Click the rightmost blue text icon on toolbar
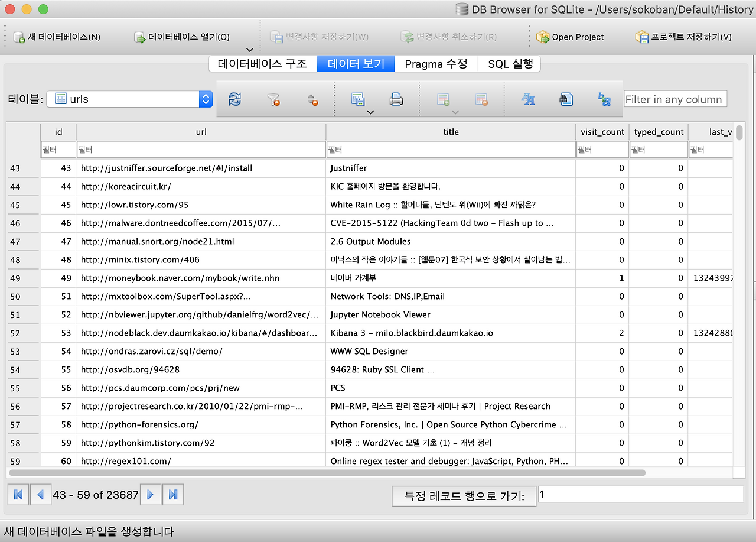 pyautogui.click(x=604, y=99)
